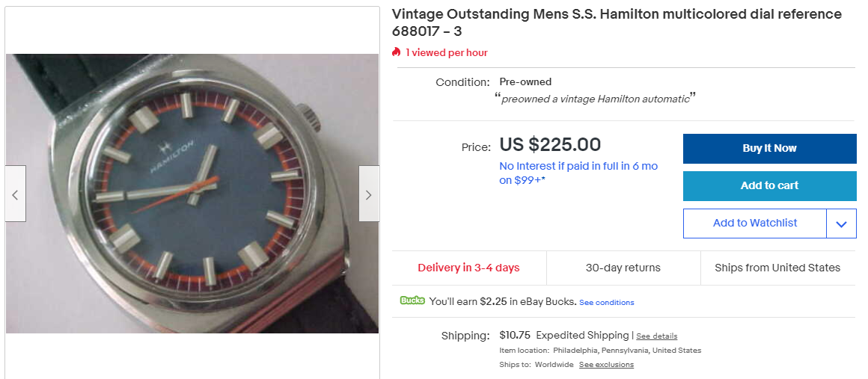Click Add to Watchlist
868x379 pixels.
[x=754, y=224]
